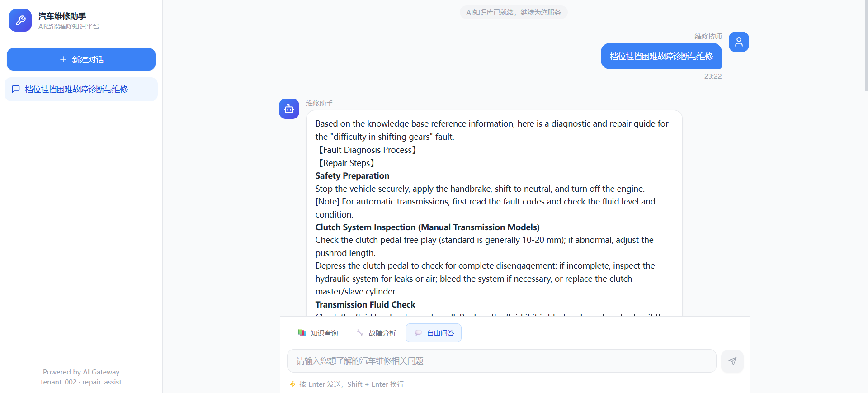Click the chat bubble icon in sidebar conversation

pyautogui.click(x=16, y=89)
